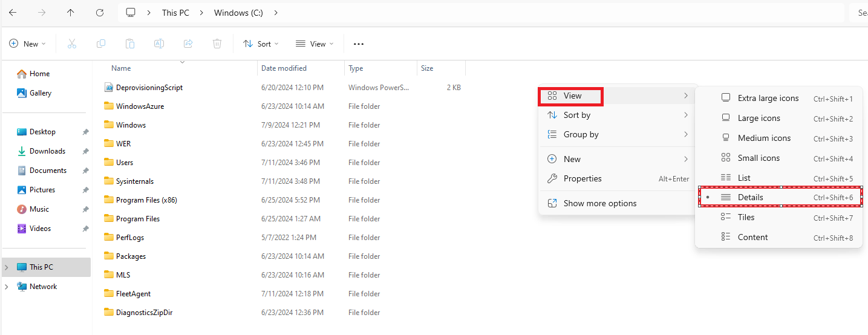This screenshot has height=335, width=868.
Task: Click the Share icon in the toolbar
Action: (188, 44)
